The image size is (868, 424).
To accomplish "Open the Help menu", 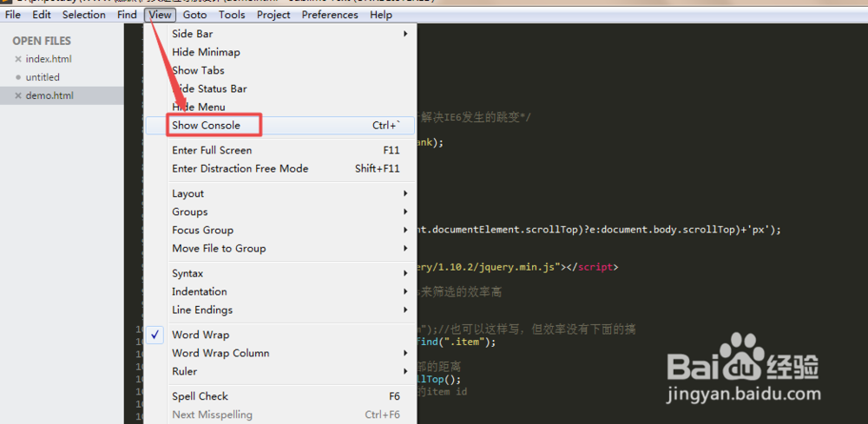I will 381,15.
